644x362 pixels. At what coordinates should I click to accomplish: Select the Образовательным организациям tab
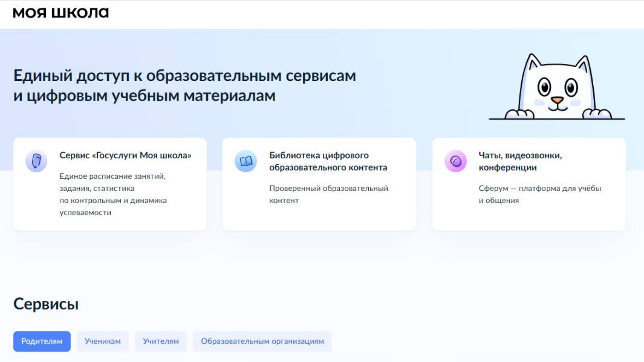click(262, 341)
